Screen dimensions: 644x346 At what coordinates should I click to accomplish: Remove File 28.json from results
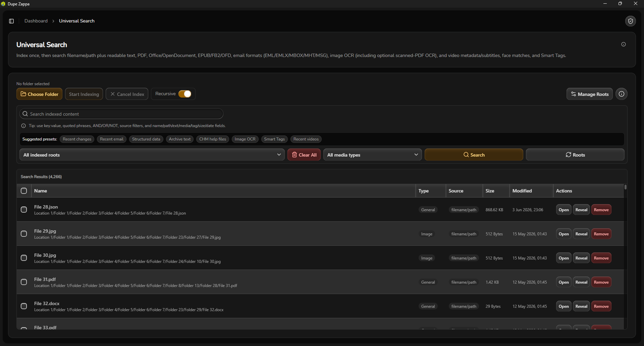point(601,210)
